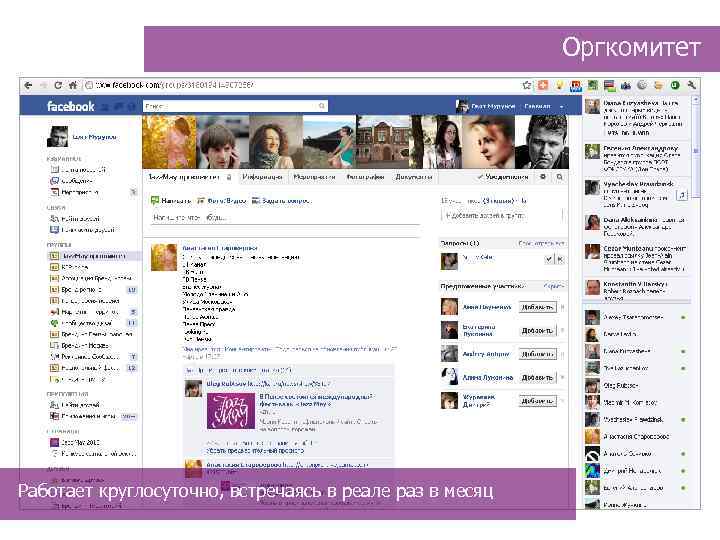Viewport: 720px width, 540px height.
Task: Toggle the Уведомления group notifications check
Action: coord(480,177)
